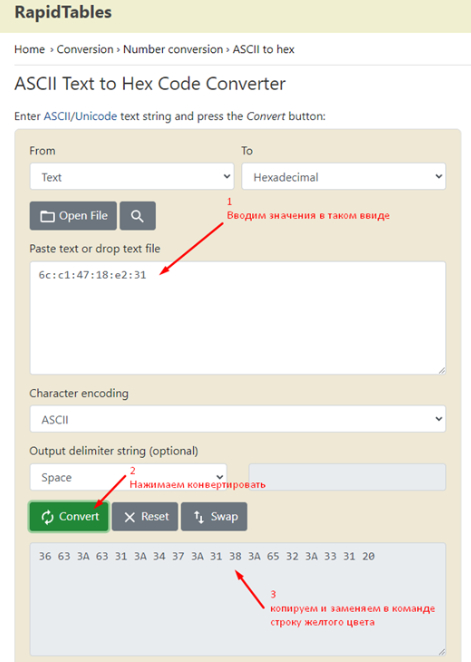Click the RapidTables site logo
Screen dimensions: 471x662
tap(63, 12)
